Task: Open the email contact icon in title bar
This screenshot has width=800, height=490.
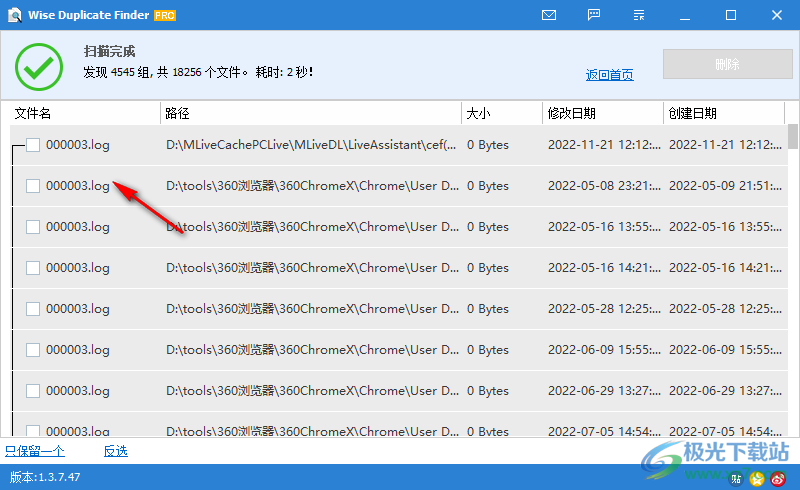Action: tap(548, 15)
